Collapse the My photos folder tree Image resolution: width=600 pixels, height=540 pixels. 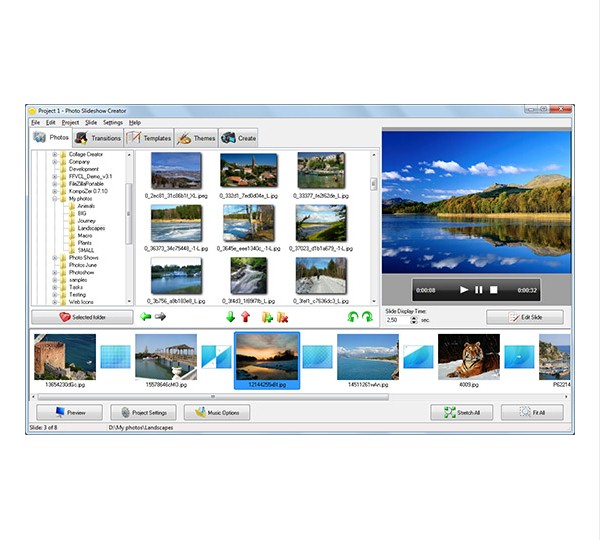[55, 199]
